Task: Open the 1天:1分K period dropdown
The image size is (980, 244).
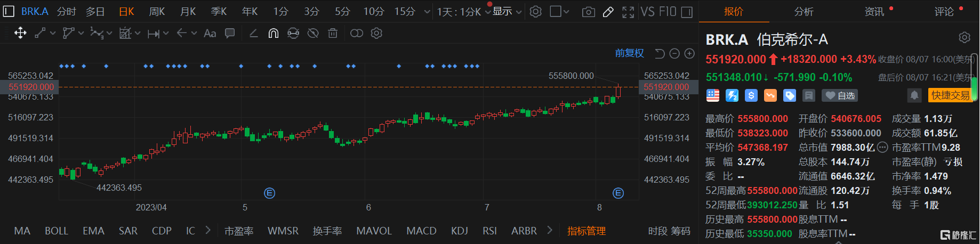Action: (x=464, y=11)
